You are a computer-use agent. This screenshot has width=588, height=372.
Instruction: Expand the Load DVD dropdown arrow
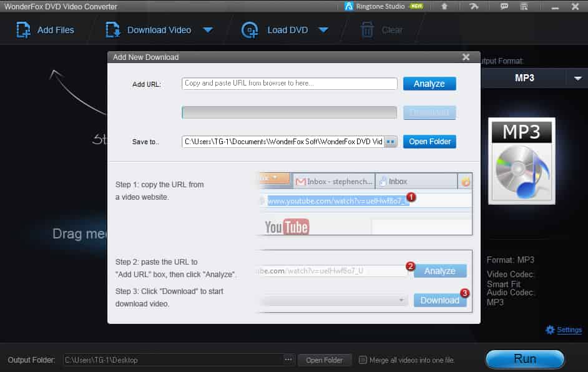pyautogui.click(x=323, y=30)
